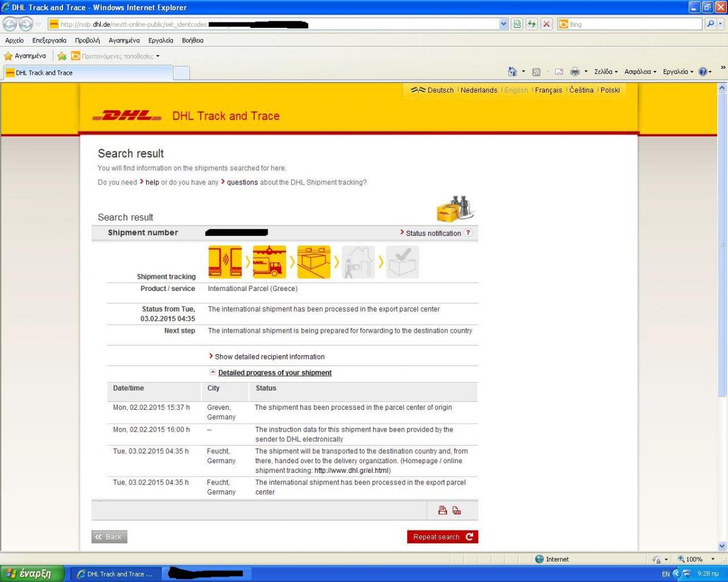This screenshot has height=582, width=728.
Task: Click the Internet security zone status
Action: click(552, 560)
